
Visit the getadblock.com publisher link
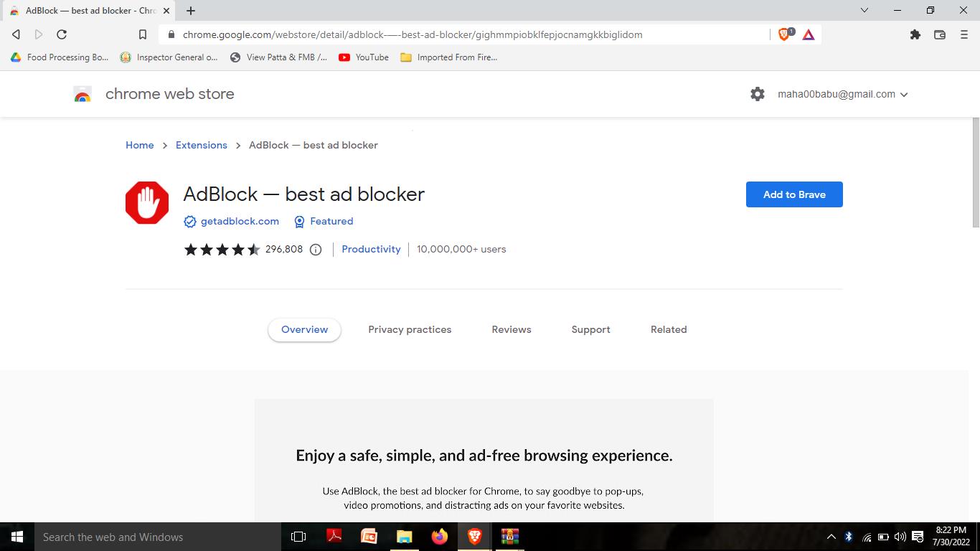pyautogui.click(x=240, y=221)
